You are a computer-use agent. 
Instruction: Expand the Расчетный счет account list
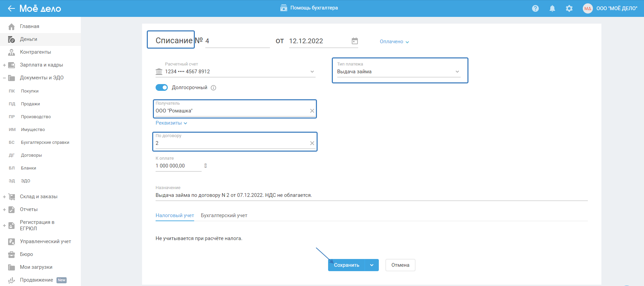pos(235,72)
